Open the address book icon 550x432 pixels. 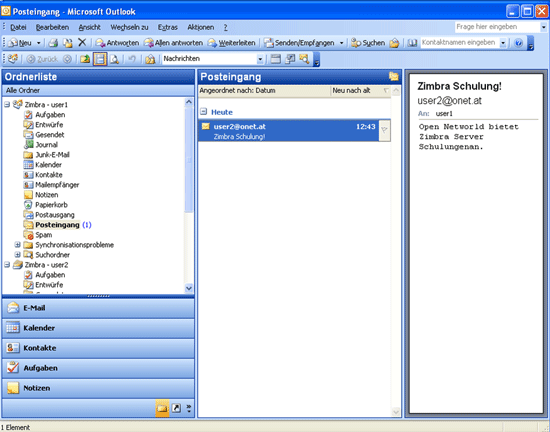(x=412, y=43)
